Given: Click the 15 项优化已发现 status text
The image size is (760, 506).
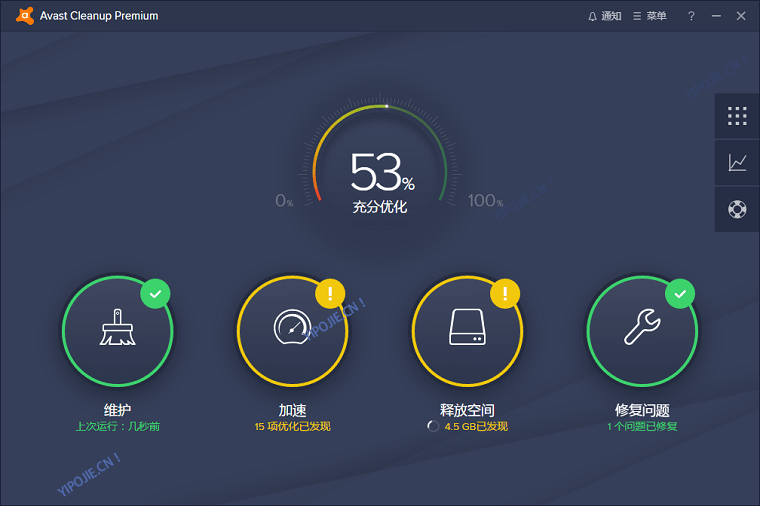Looking at the screenshot, I should [x=293, y=427].
